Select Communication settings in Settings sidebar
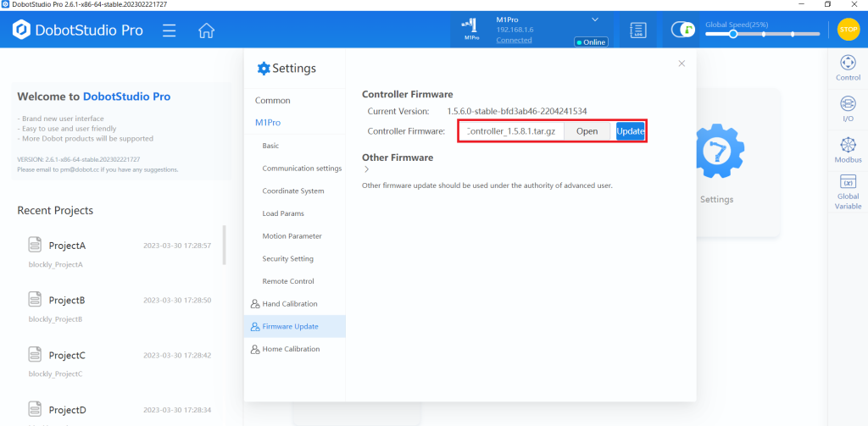868x426 pixels. pos(302,169)
